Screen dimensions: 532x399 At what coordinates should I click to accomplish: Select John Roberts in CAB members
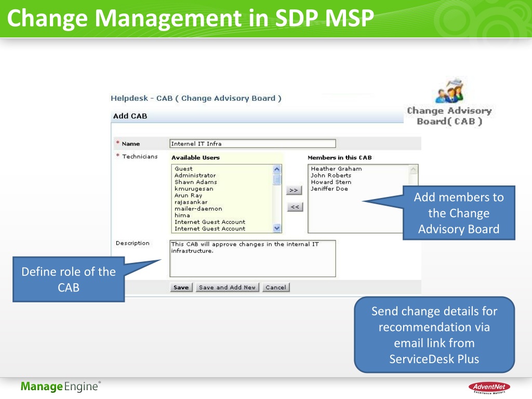[x=331, y=176]
